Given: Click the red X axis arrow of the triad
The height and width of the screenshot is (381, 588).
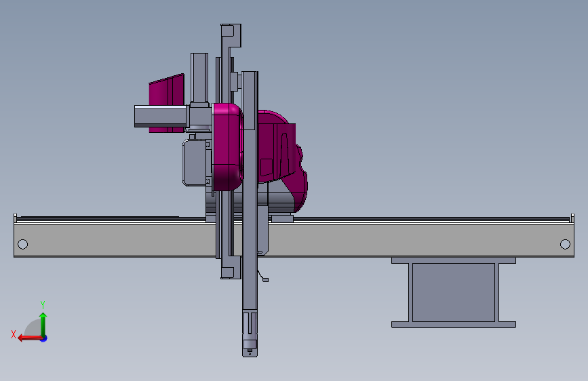Looking at the screenshot, I should pos(30,338).
